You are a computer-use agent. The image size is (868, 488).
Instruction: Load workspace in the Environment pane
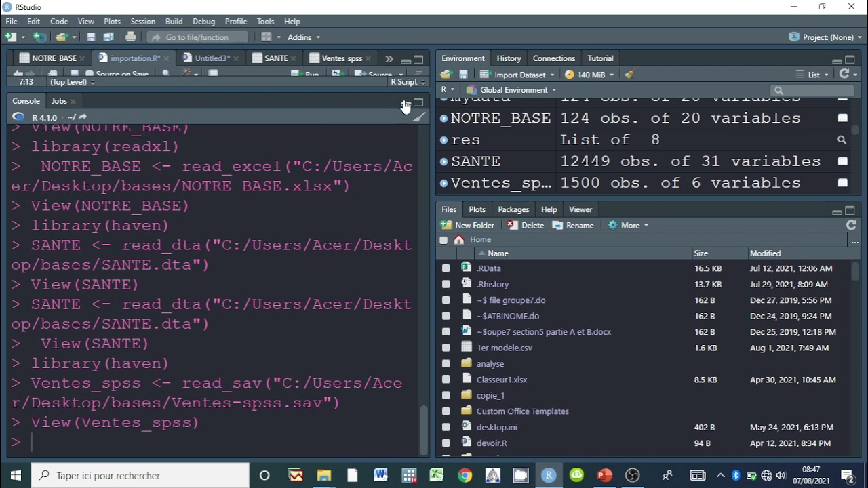click(446, 75)
